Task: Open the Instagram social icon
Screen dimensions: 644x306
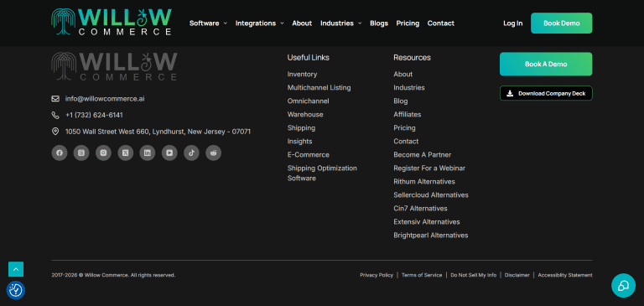Action: click(103, 153)
